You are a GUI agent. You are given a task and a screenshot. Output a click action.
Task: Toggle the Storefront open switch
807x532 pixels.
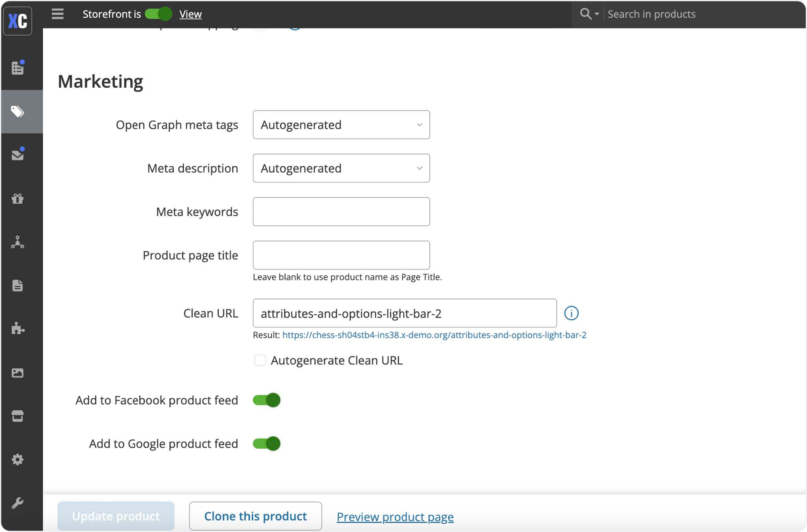[x=159, y=14]
